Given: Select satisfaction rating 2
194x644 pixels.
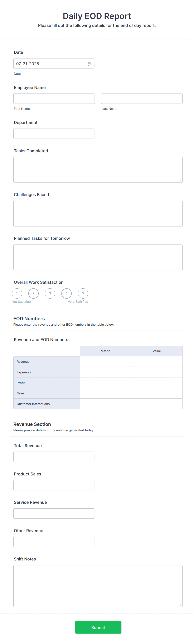Looking at the screenshot, I should (x=34, y=293).
